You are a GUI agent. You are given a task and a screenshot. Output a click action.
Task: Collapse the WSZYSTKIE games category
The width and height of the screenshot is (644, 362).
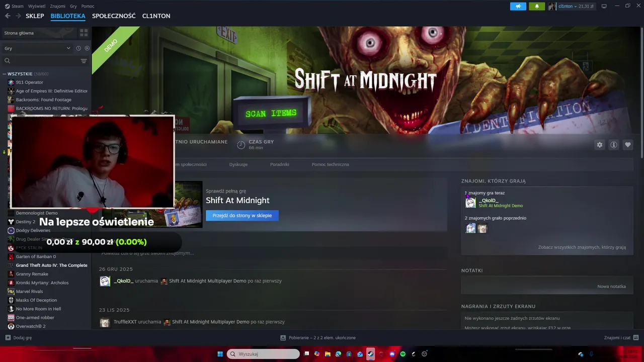[x=4, y=74]
